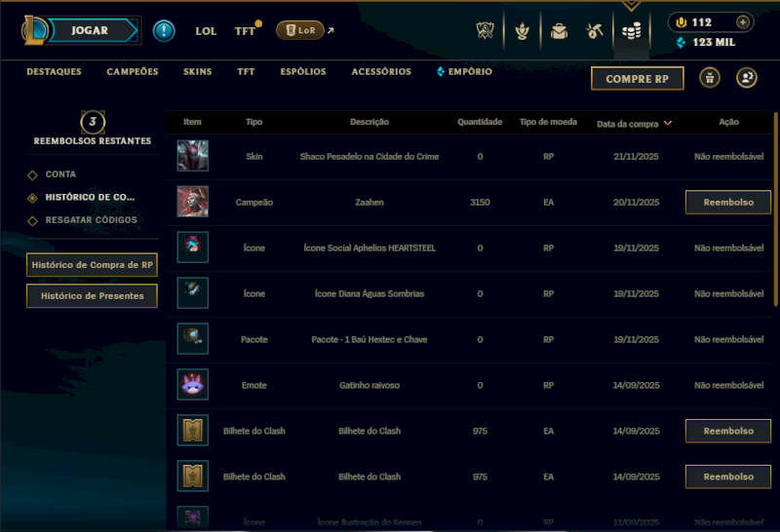780x532 pixels.
Task: Open the ACESSÓRIOS store tab
Action: [381, 71]
